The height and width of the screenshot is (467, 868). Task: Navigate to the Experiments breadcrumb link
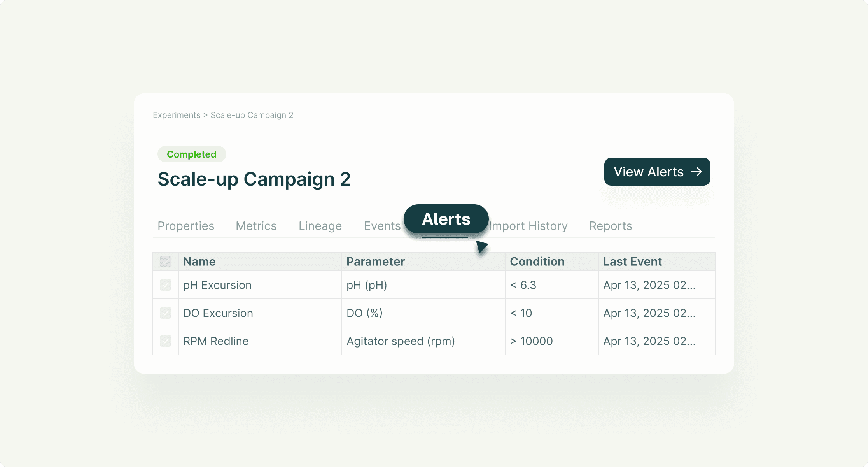(x=177, y=115)
